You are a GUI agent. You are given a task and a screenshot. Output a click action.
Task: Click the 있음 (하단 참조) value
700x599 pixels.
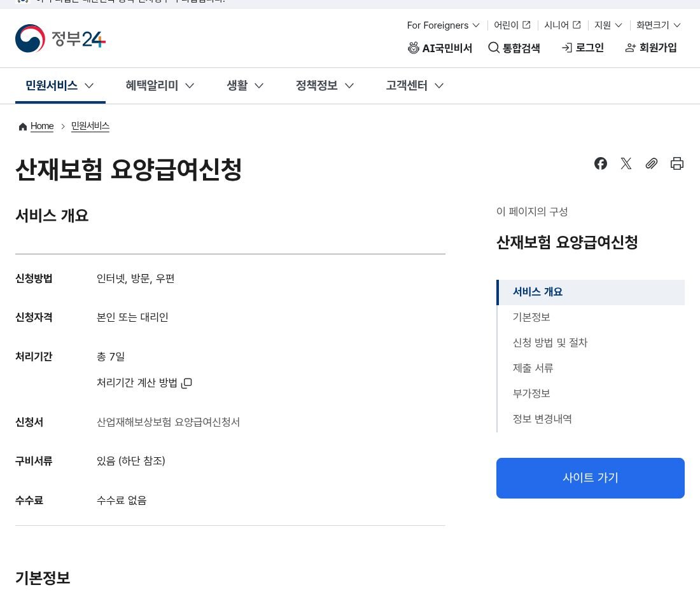click(131, 461)
